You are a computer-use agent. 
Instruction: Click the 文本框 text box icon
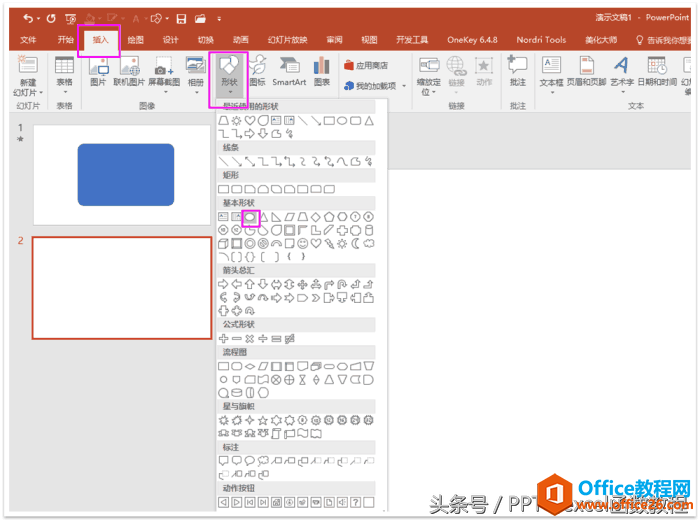(551, 69)
